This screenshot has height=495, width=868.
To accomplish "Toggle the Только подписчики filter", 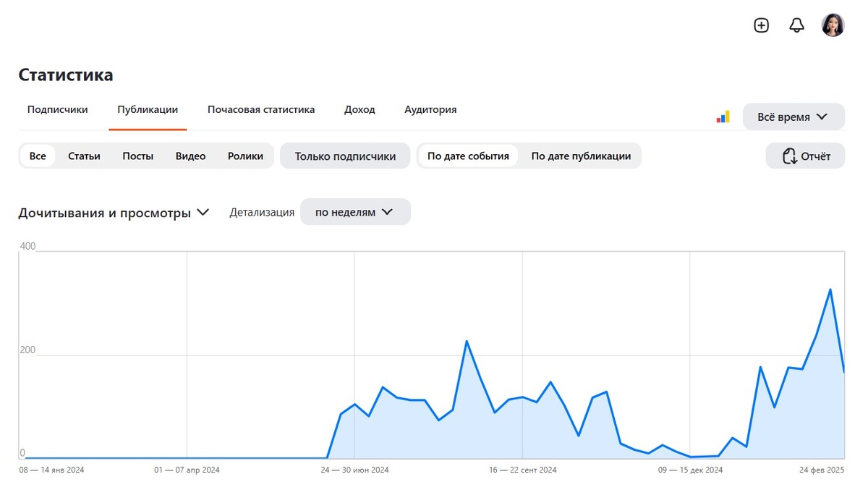I will (x=345, y=156).
